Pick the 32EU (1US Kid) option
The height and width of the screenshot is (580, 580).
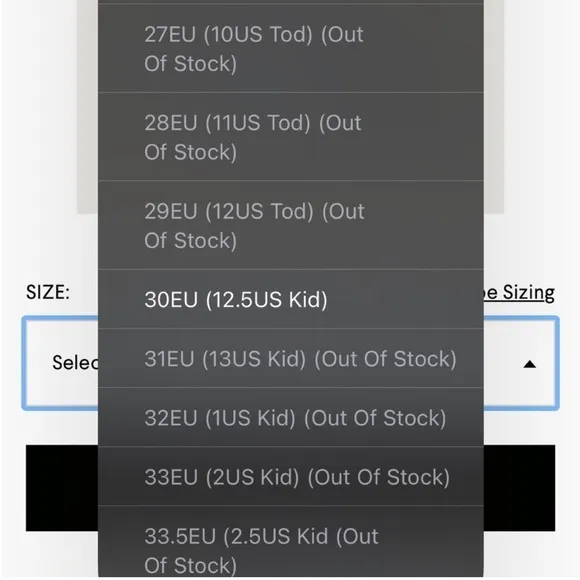[x=291, y=417]
